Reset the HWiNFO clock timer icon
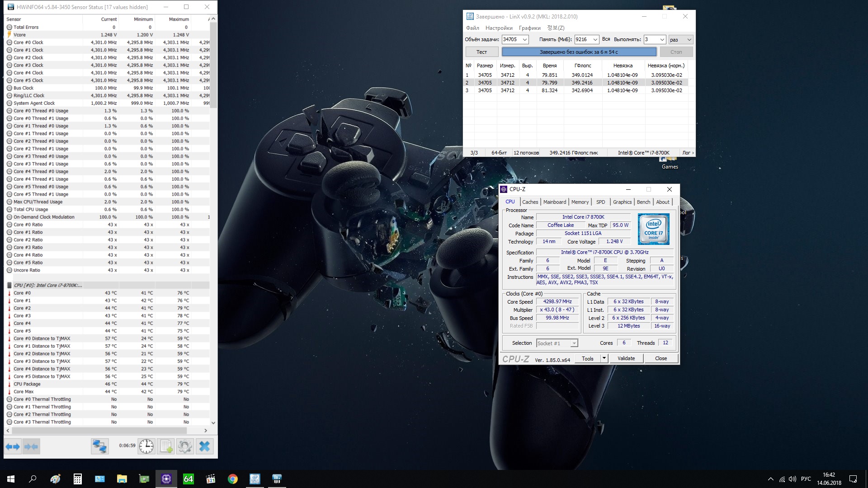 point(146,446)
